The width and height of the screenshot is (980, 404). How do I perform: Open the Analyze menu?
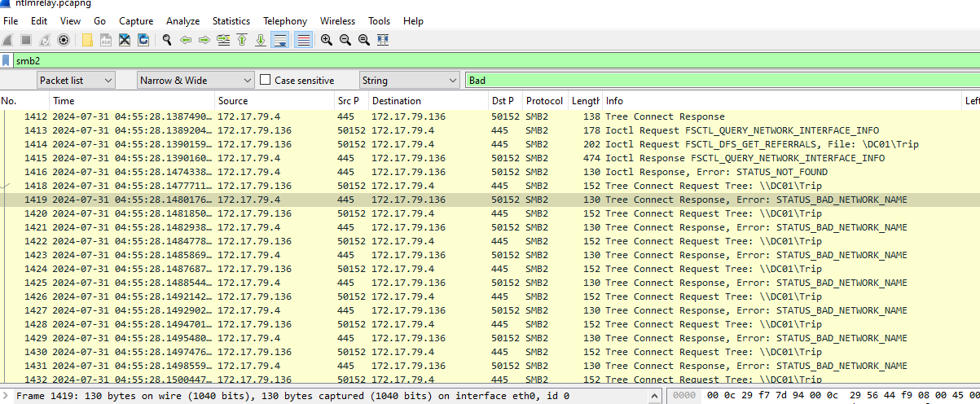tap(182, 20)
